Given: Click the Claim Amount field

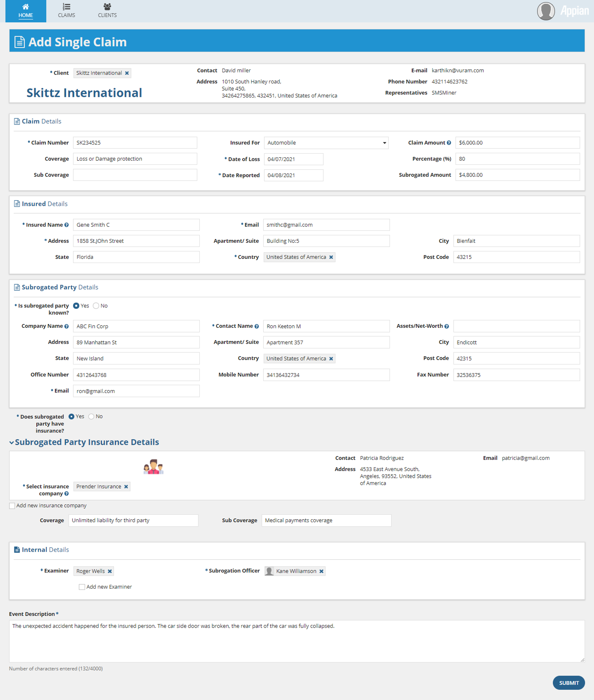Looking at the screenshot, I should pyautogui.click(x=518, y=143).
